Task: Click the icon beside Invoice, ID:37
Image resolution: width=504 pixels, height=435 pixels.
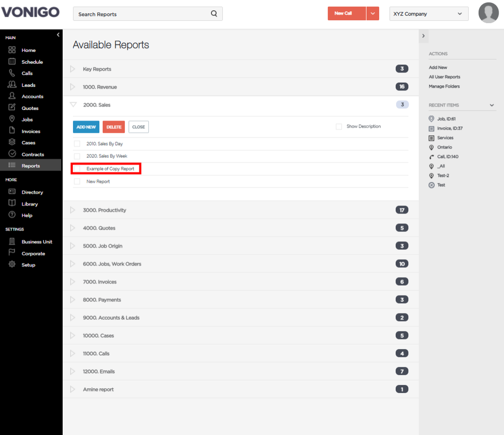Action: [x=432, y=129]
